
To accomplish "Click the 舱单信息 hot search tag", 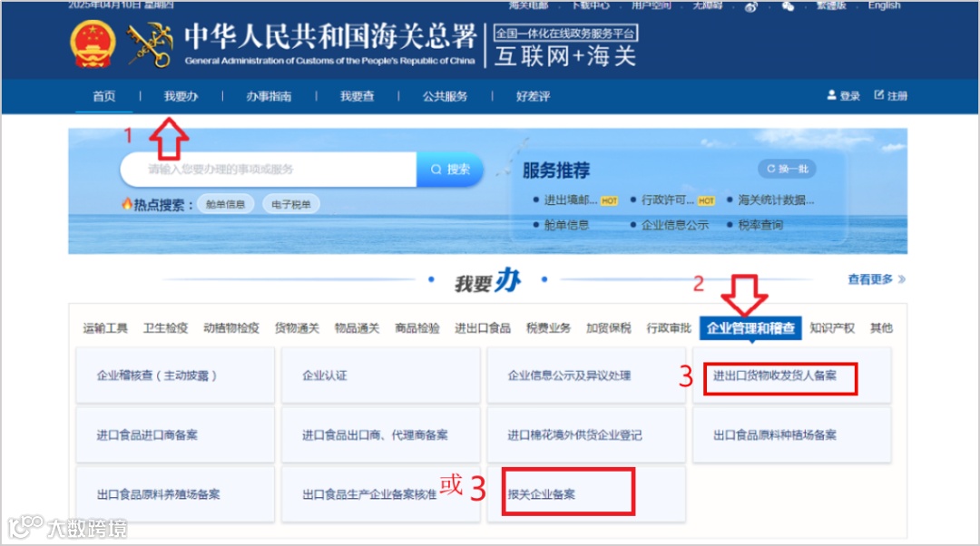I will (x=226, y=204).
